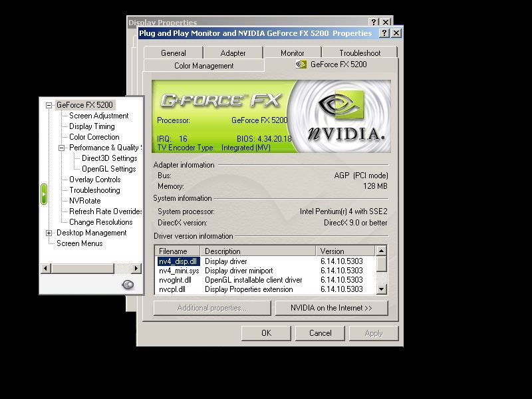Click the DirectX 9.0 or better value
The height and width of the screenshot is (399, 532).
click(355, 223)
